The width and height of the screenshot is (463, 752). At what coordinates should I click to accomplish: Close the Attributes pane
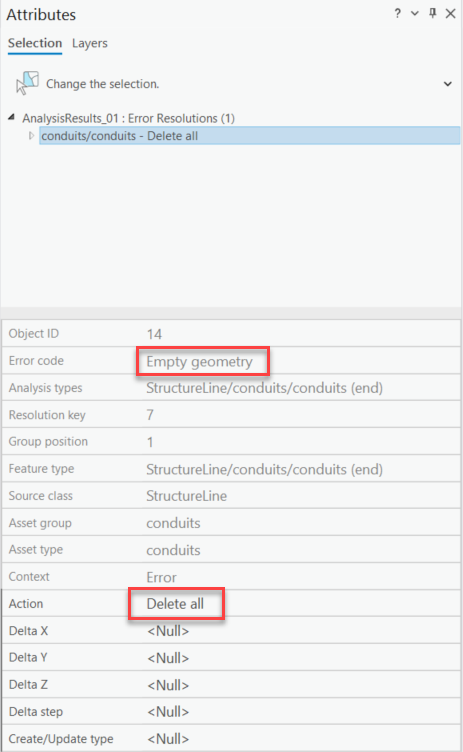pos(451,13)
